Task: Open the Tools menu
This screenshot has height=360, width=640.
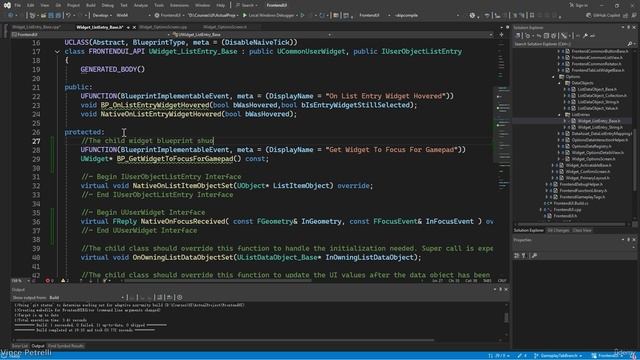Action: click(x=159, y=5)
